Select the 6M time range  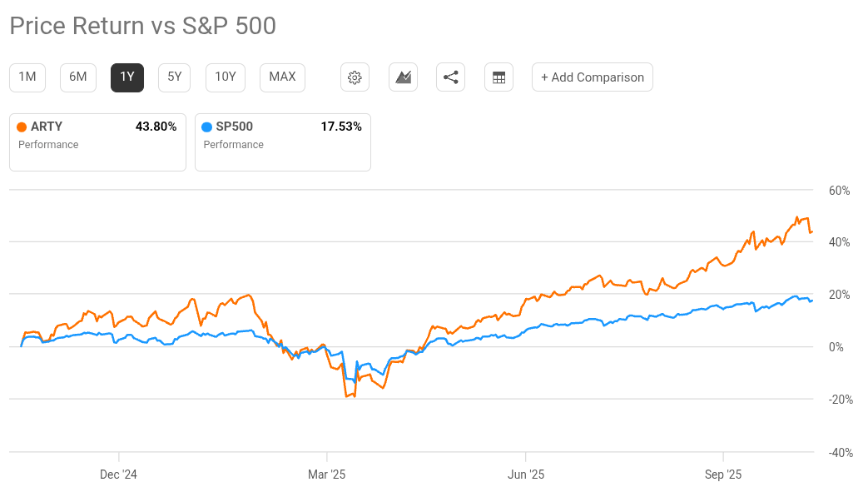pyautogui.click(x=77, y=77)
